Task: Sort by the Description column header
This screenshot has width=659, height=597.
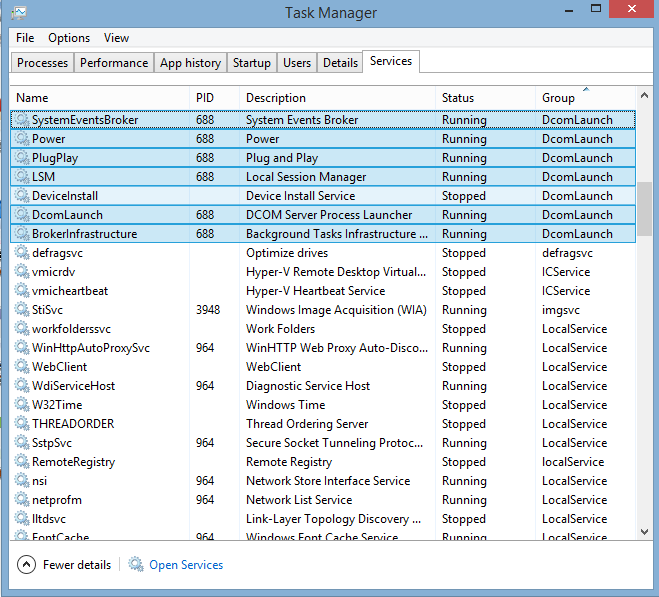Action: point(337,98)
